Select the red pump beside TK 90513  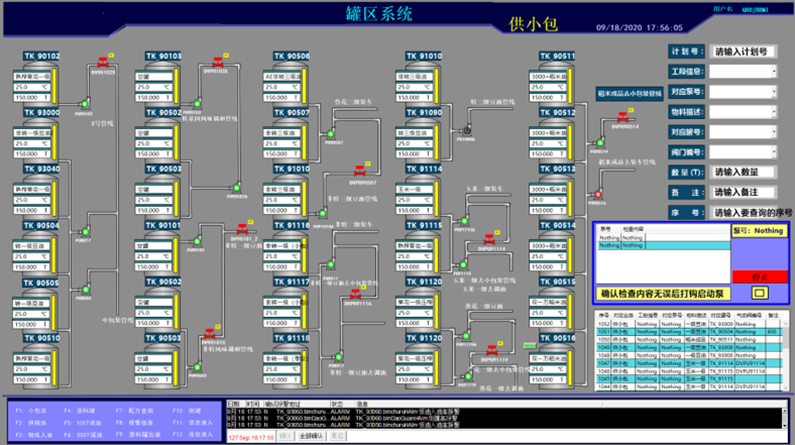pos(598,192)
